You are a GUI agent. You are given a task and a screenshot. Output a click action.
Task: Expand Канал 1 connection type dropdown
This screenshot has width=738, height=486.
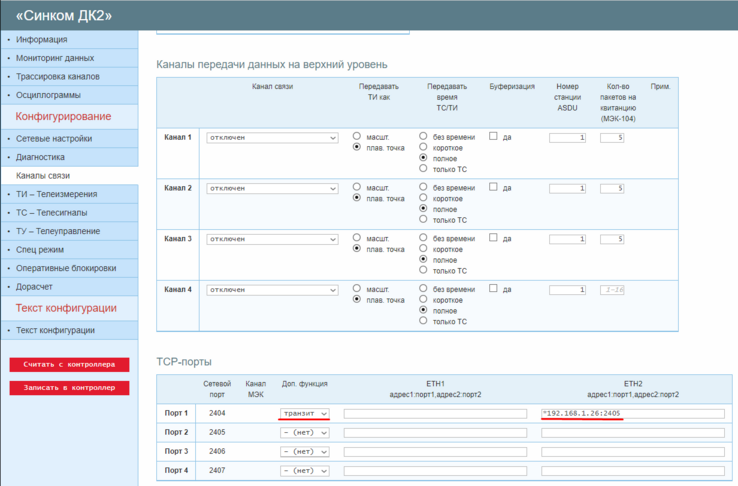[x=272, y=138]
